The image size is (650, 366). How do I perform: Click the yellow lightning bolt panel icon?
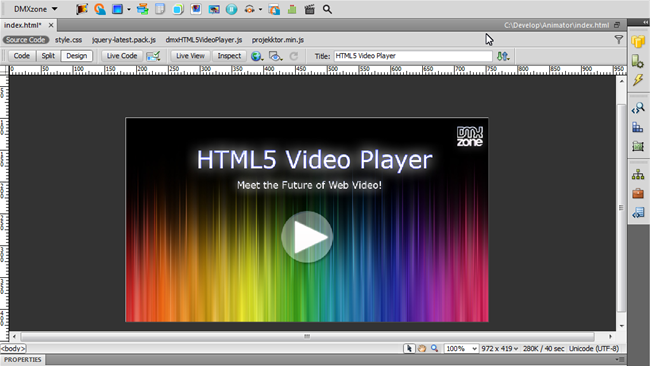(638, 80)
